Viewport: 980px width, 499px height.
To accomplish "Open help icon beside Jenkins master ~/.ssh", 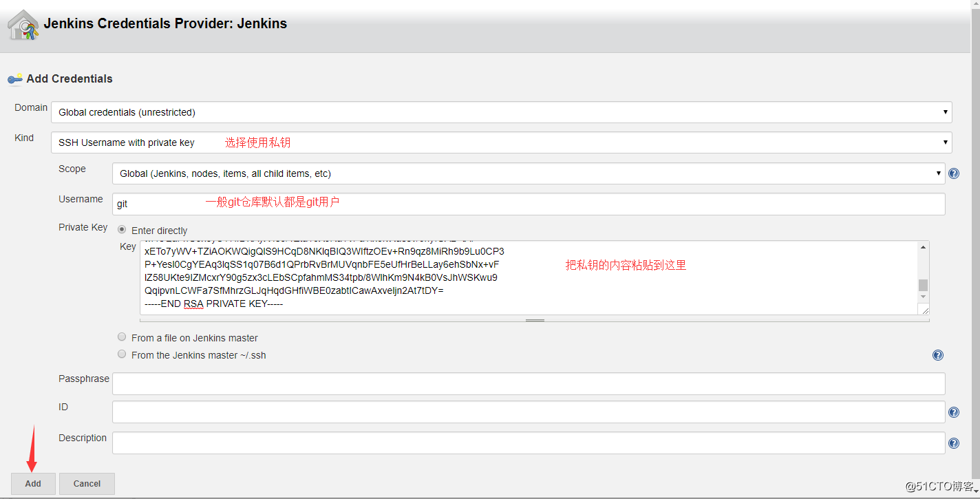I will click(x=938, y=355).
